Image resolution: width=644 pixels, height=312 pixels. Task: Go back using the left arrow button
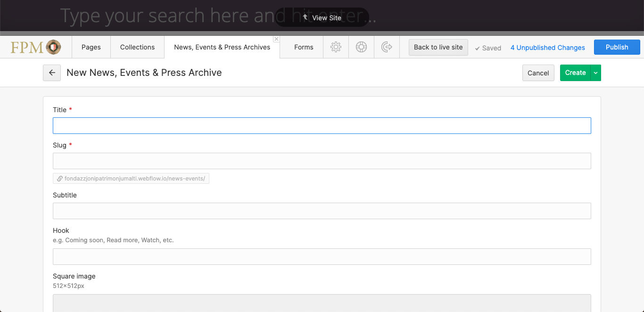(52, 73)
